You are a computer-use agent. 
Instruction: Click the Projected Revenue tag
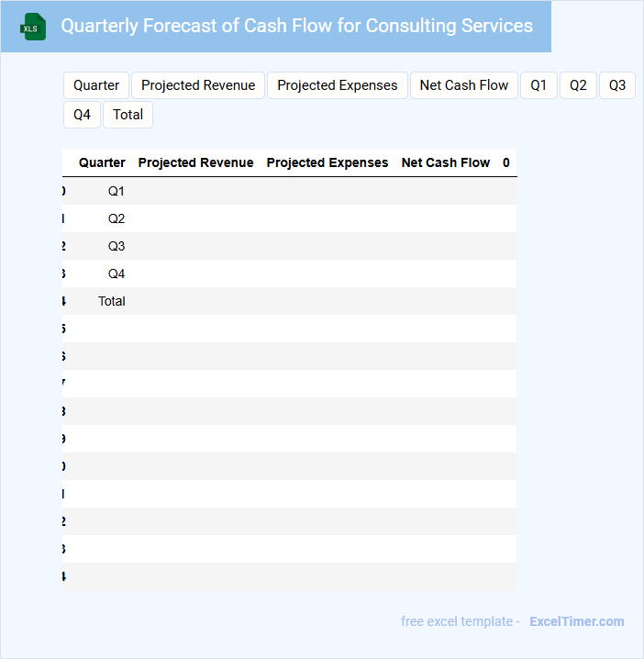point(198,85)
